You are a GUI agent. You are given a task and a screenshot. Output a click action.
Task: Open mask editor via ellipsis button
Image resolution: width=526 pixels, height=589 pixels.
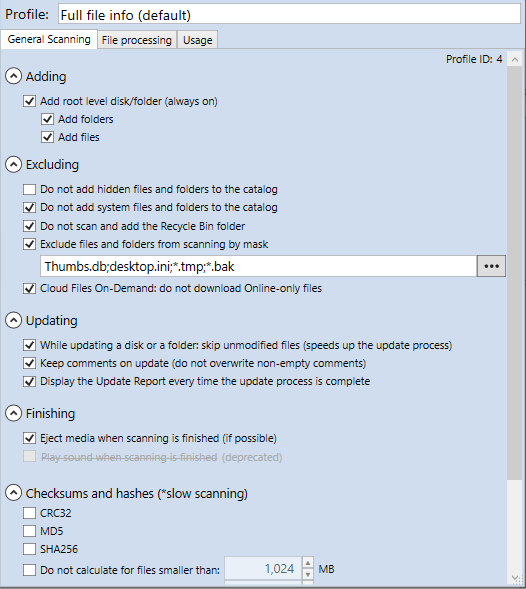491,266
